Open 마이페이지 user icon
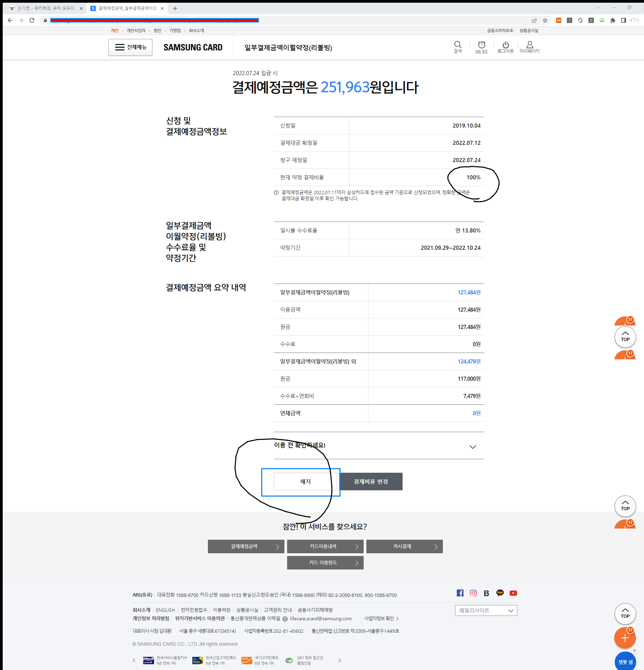Screen dimensions: 644x670 530,47
